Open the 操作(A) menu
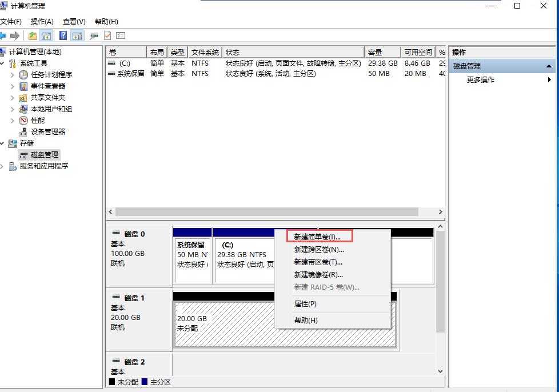Viewport: 559px width, 392px height. [x=42, y=21]
